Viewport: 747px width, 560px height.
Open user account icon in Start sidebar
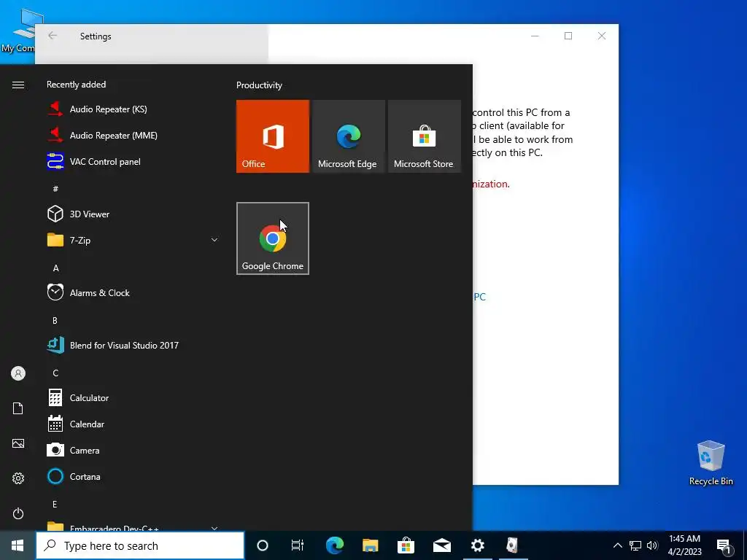pos(18,373)
